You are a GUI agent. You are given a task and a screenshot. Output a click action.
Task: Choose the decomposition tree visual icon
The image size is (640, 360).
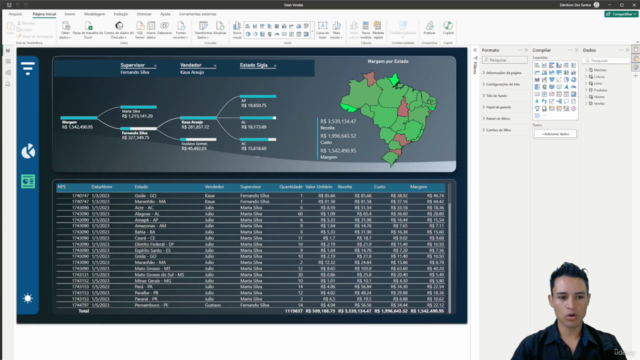coord(559,101)
